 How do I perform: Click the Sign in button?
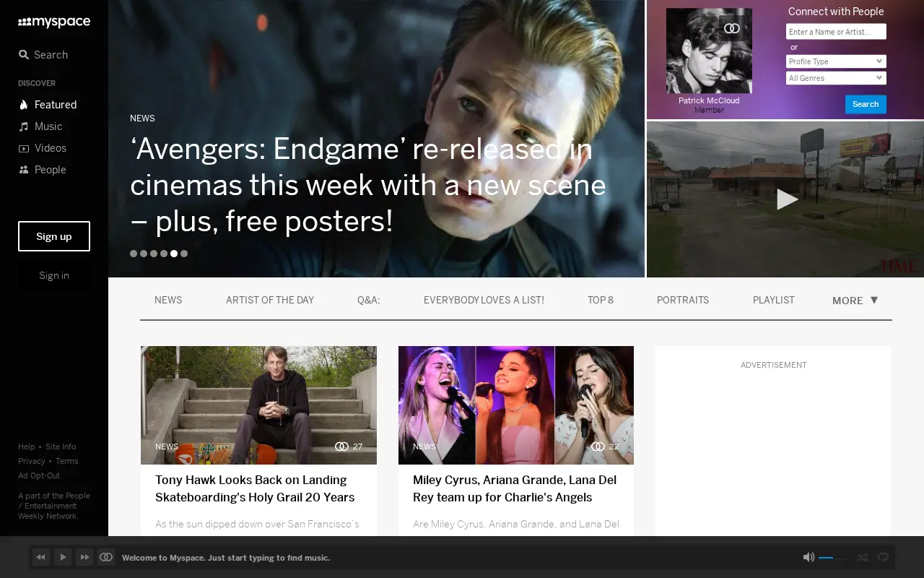pos(54,275)
